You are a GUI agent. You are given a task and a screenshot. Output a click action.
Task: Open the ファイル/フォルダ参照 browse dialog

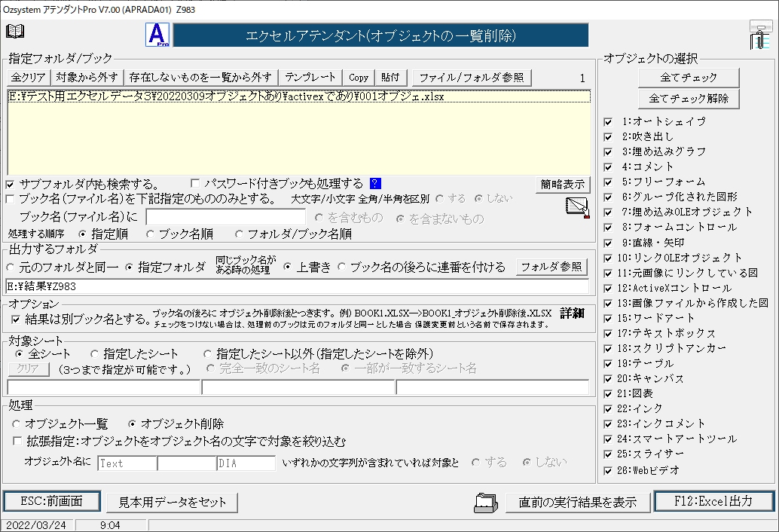(472, 78)
